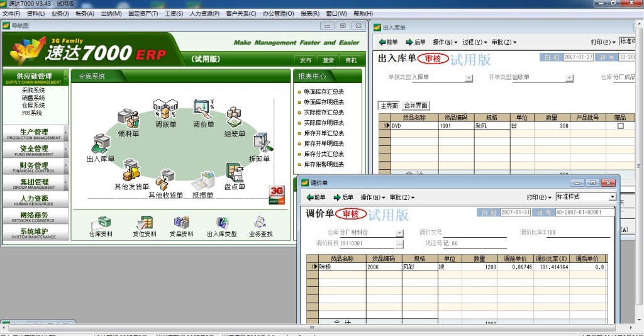Expand the 仓库 分厂材料仓 combo box in the 调价单 window
Screen dimensions: 644x336
399,233
